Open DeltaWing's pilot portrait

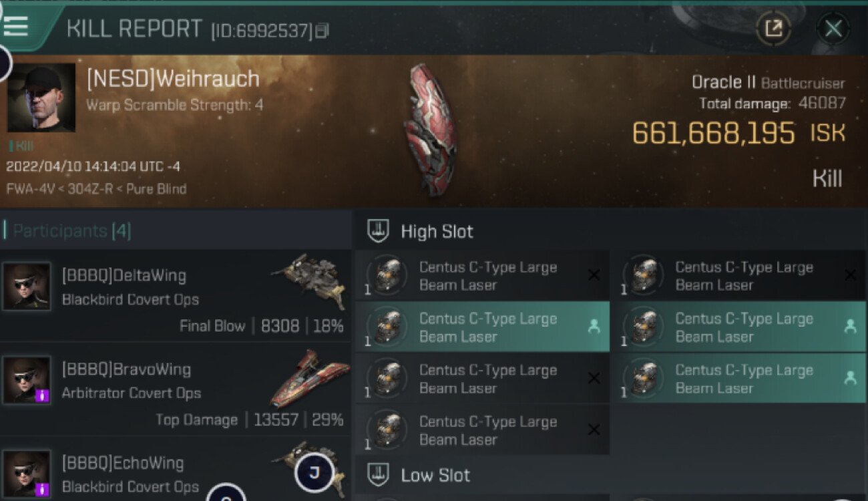(x=27, y=287)
